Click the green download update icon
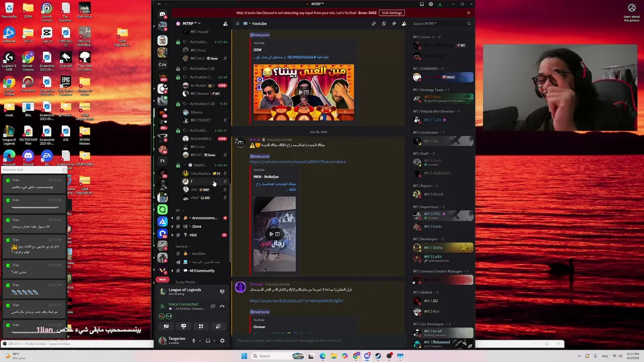 coord(440,4)
